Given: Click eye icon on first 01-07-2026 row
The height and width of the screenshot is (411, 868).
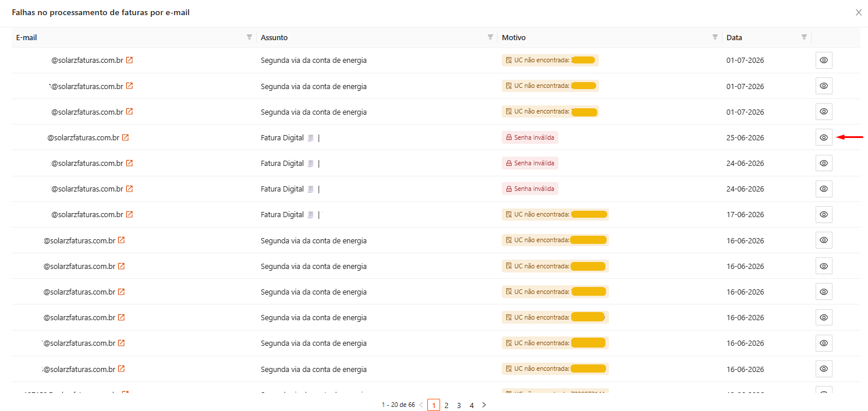Looking at the screenshot, I should 824,60.
